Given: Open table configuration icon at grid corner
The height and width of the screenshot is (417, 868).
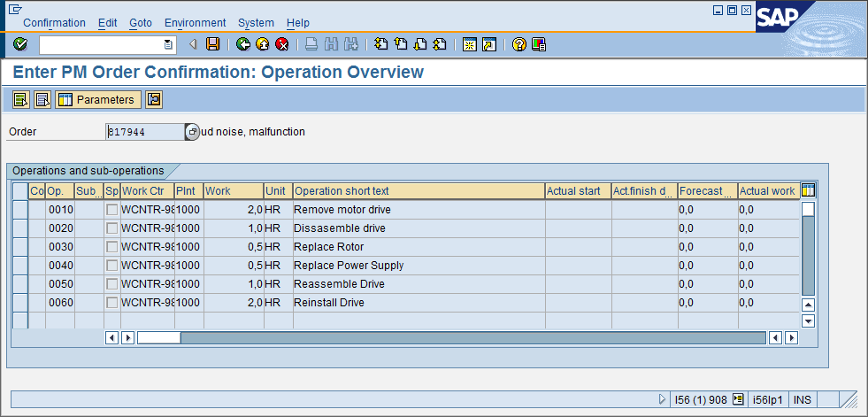Looking at the screenshot, I should (x=808, y=190).
